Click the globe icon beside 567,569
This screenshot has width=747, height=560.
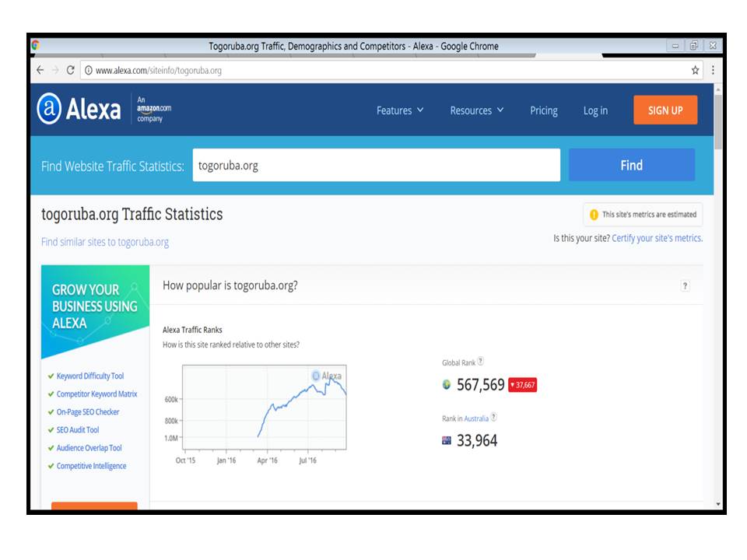coord(447,384)
